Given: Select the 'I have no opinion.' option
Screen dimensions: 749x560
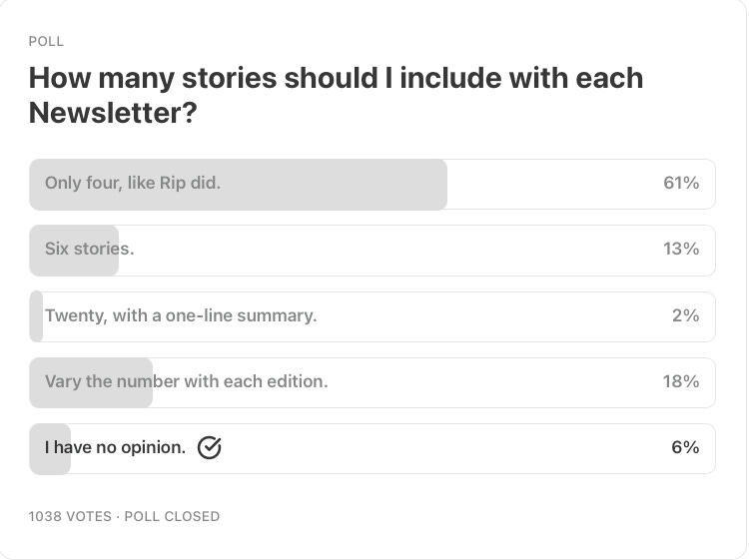Looking at the screenshot, I should click(373, 448).
